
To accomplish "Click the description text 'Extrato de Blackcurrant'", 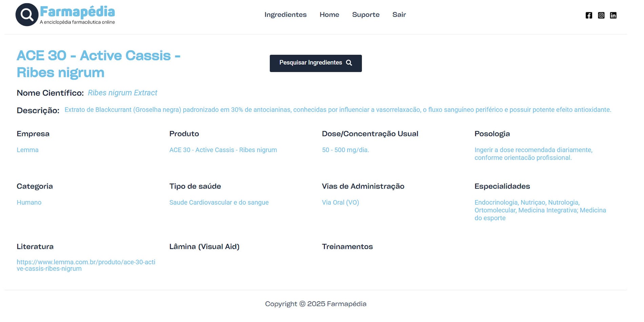I will click(x=338, y=110).
